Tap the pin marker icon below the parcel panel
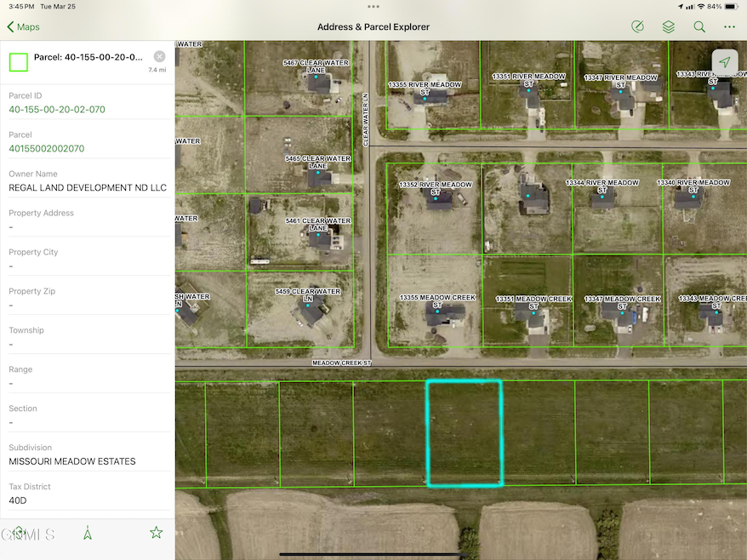Image resolution: width=747 pixels, height=560 pixels. (x=88, y=532)
